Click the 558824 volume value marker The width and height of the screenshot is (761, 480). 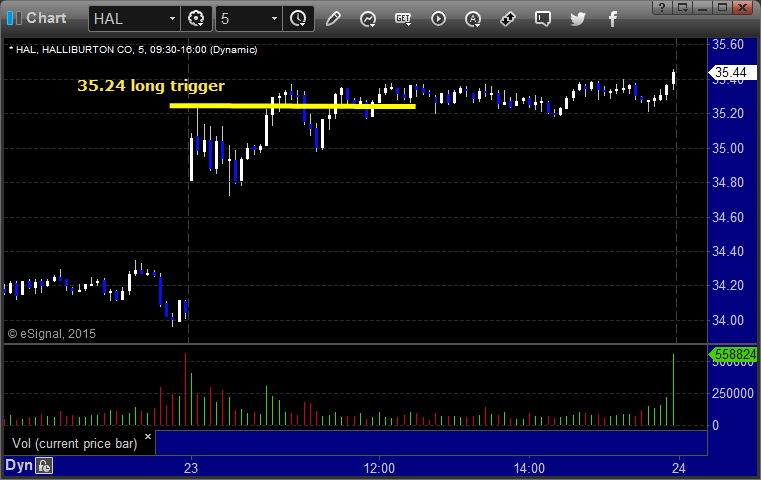[x=731, y=354]
